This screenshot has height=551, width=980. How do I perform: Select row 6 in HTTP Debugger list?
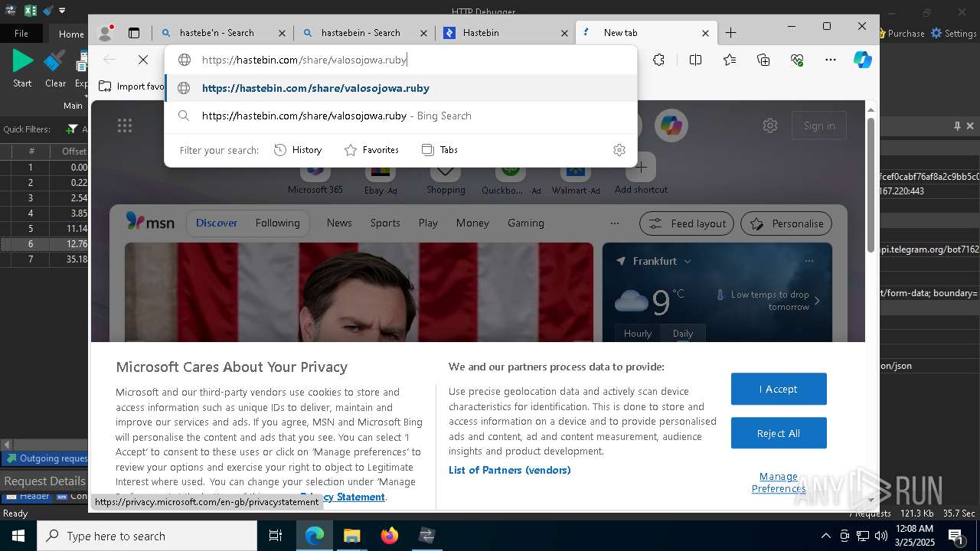click(44, 244)
